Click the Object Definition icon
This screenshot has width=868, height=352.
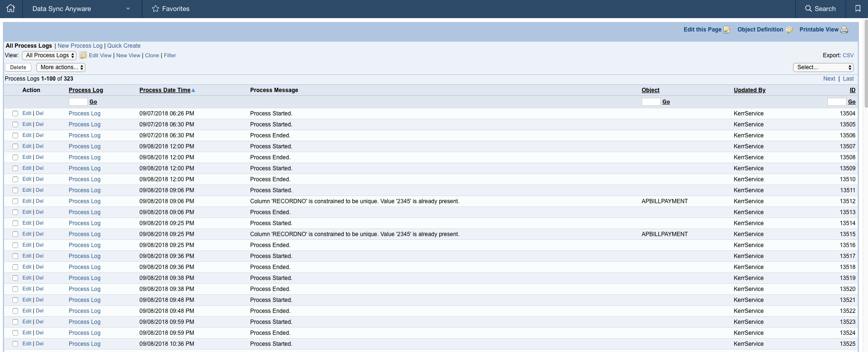[x=789, y=30]
